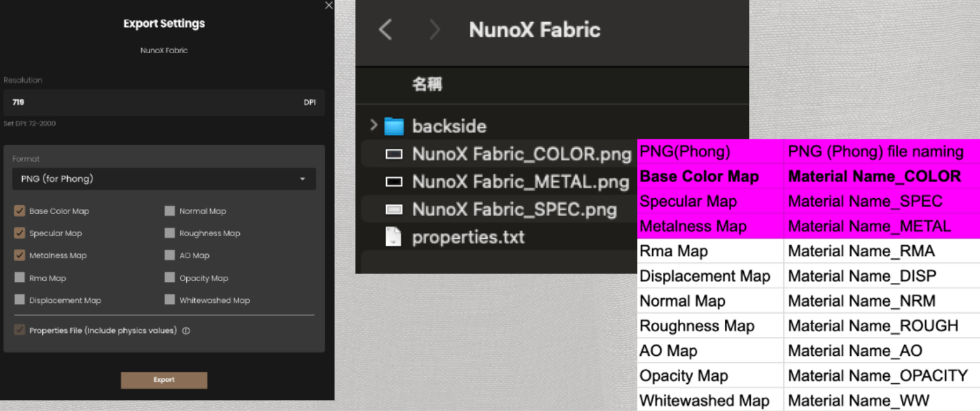Enable the Normal Map checkbox
The height and width of the screenshot is (411, 980).
click(x=170, y=211)
